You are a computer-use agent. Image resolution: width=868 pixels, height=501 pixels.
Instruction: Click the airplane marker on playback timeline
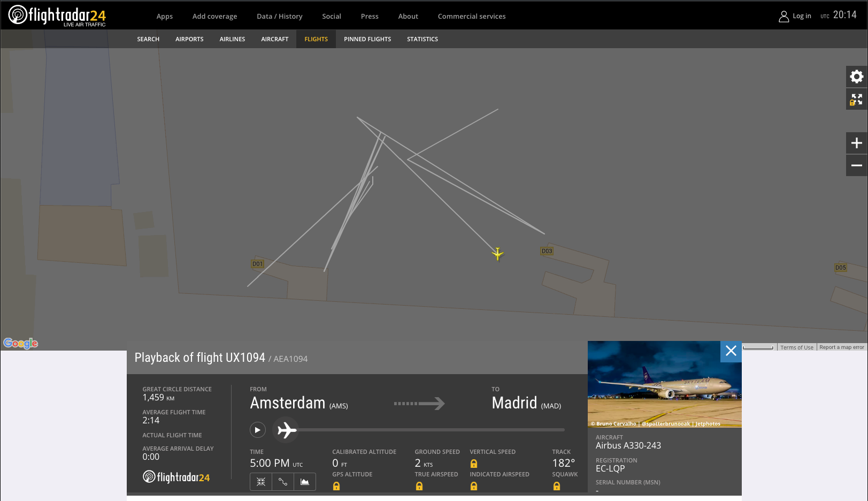pyautogui.click(x=287, y=430)
